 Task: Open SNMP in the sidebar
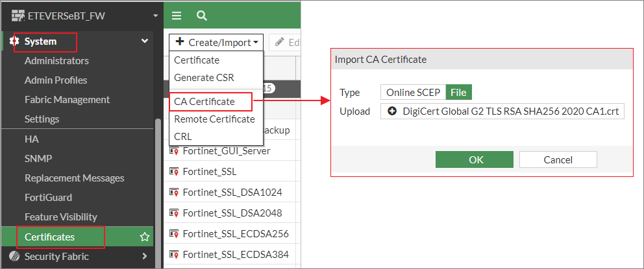[x=38, y=159]
